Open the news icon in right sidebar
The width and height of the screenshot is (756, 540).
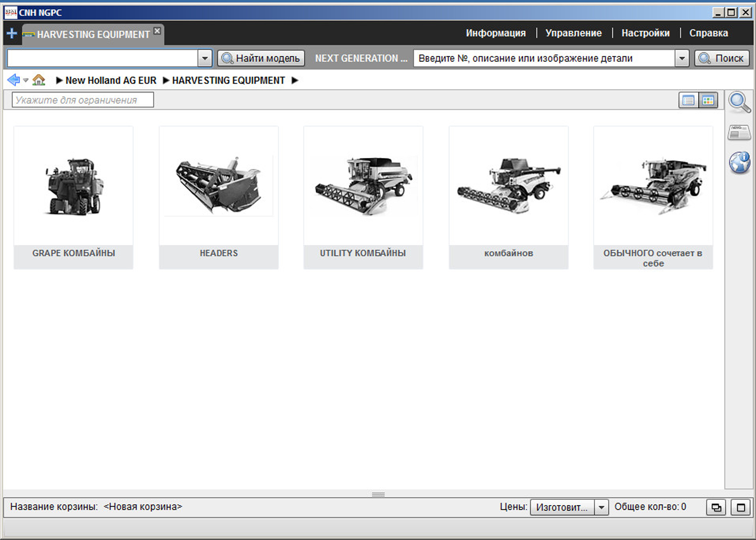(739, 133)
